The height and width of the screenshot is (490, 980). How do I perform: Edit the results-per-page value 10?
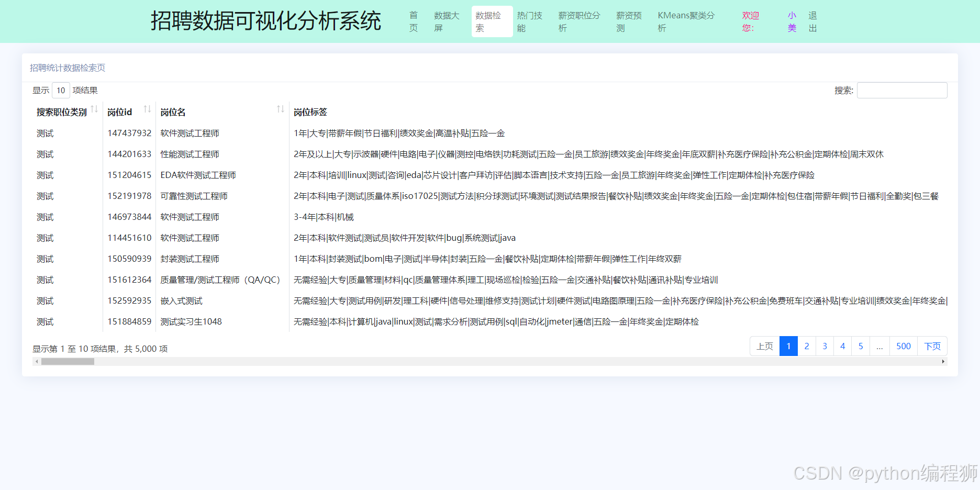click(x=61, y=90)
